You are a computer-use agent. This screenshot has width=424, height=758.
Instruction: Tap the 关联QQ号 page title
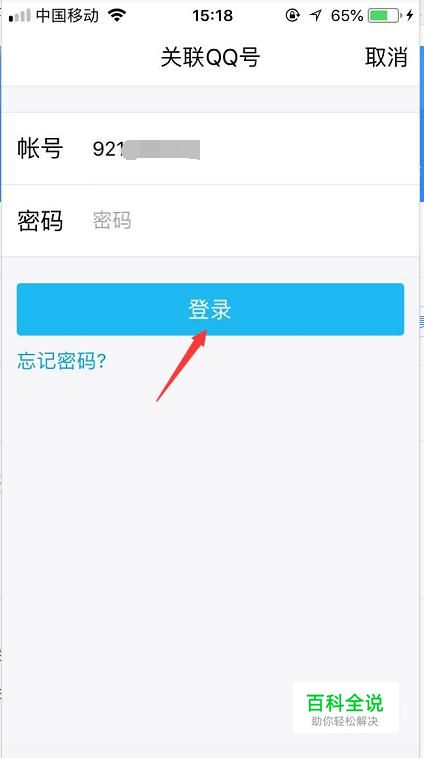pyautogui.click(x=211, y=58)
